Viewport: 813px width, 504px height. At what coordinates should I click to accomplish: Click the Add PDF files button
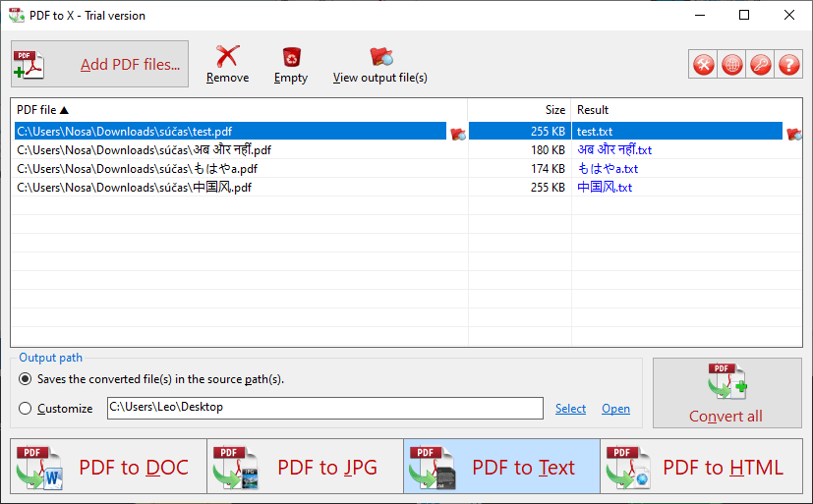click(99, 64)
